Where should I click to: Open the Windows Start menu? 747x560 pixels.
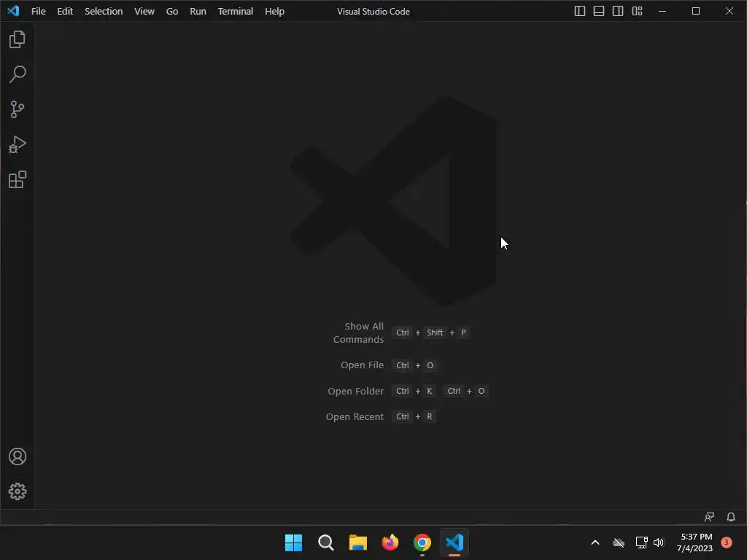293,542
